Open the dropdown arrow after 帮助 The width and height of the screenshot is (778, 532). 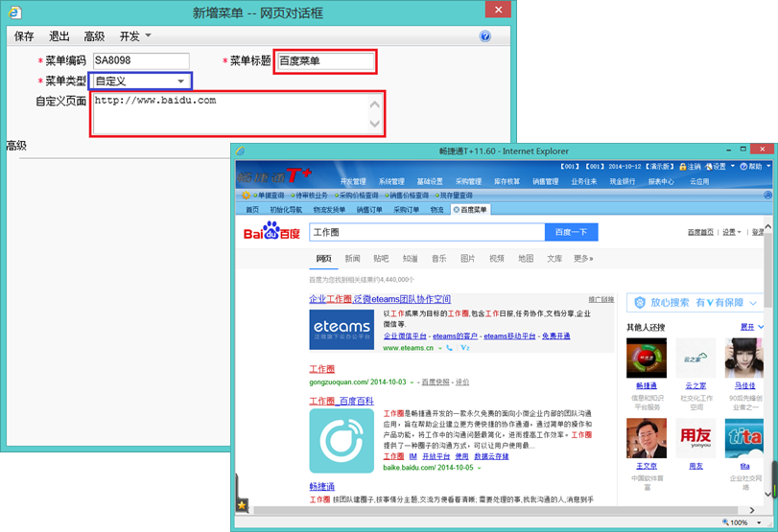pyautogui.click(x=768, y=166)
